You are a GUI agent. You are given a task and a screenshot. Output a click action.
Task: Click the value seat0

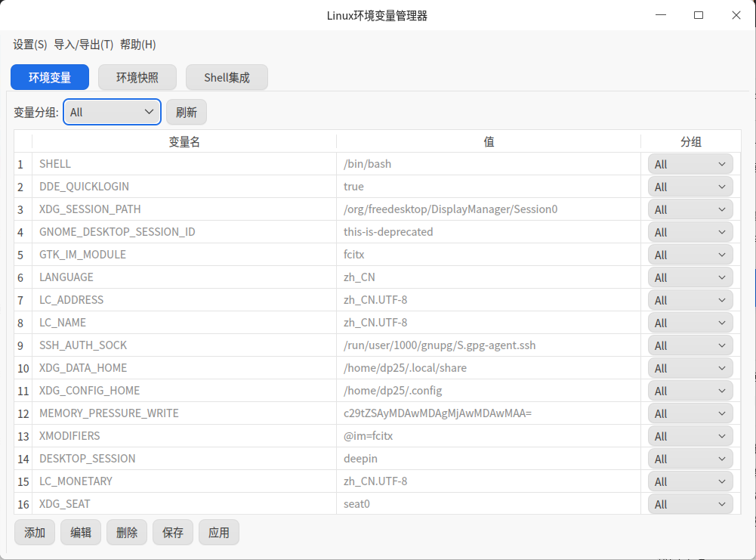click(356, 504)
